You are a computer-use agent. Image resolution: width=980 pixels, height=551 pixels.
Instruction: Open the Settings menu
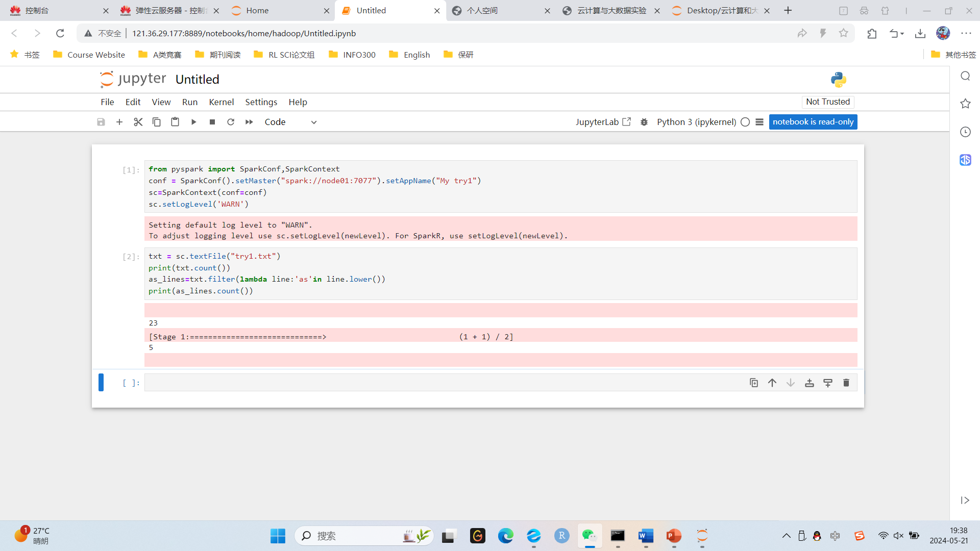coord(261,102)
